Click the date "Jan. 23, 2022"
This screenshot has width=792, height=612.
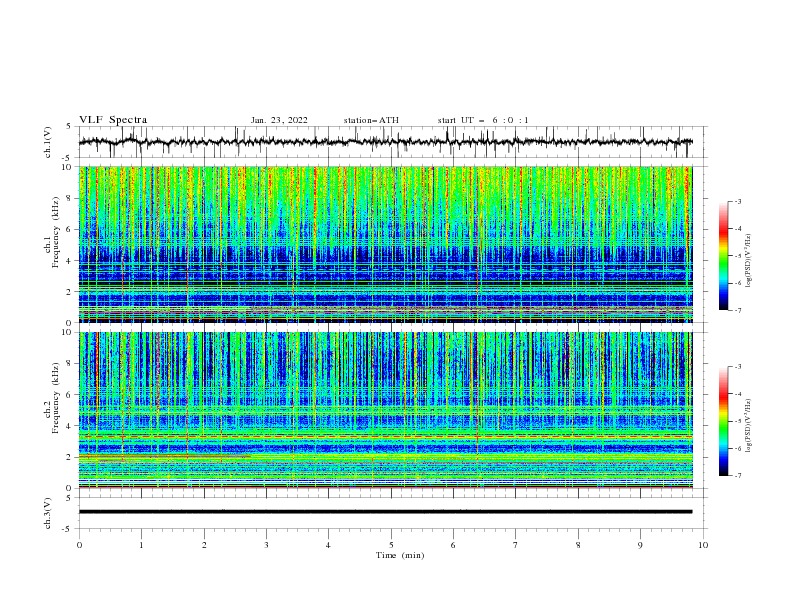(x=279, y=120)
